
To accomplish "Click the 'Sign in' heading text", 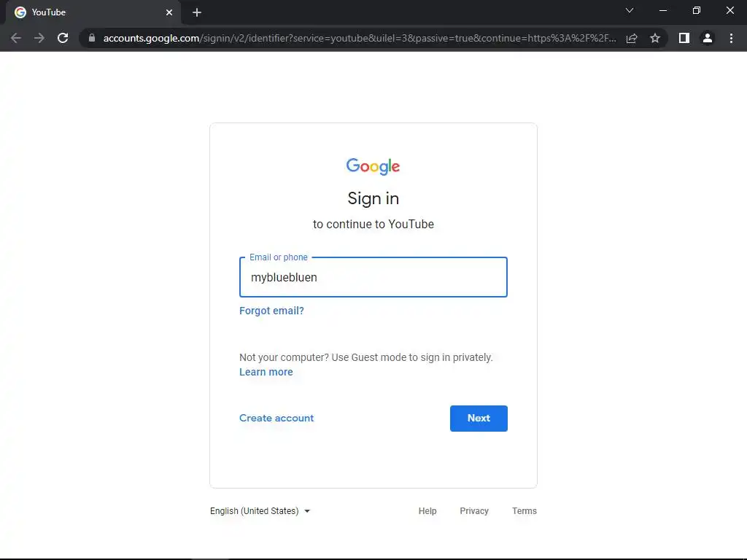I will coord(373,198).
